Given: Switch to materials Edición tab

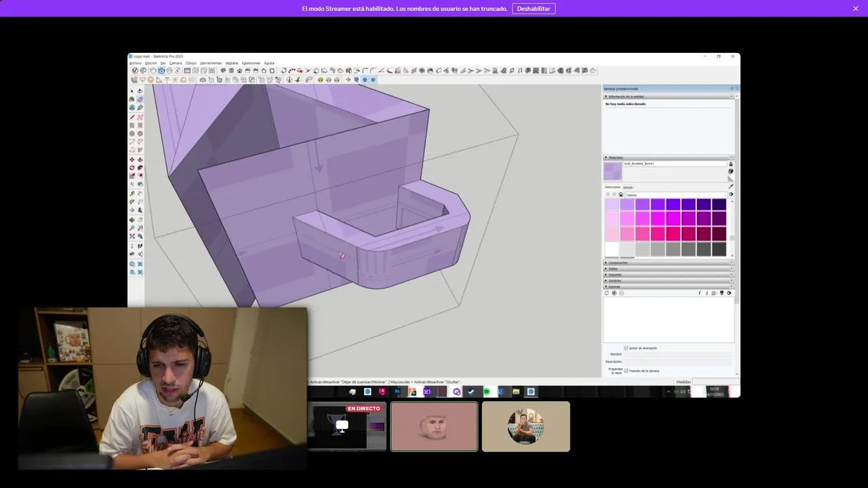Looking at the screenshot, I should click(x=628, y=187).
